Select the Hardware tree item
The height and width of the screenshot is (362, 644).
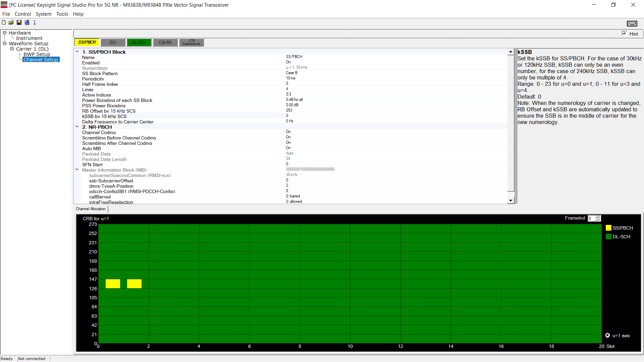20,33
